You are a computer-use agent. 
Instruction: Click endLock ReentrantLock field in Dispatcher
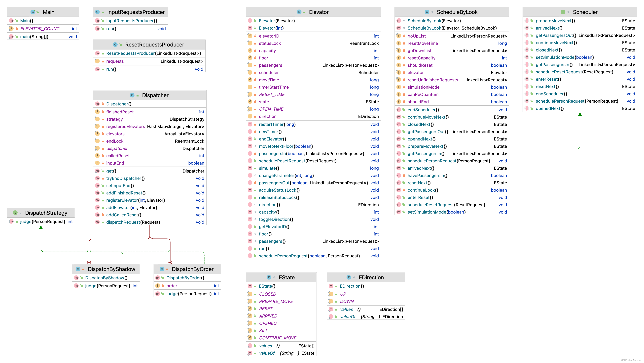point(149,141)
